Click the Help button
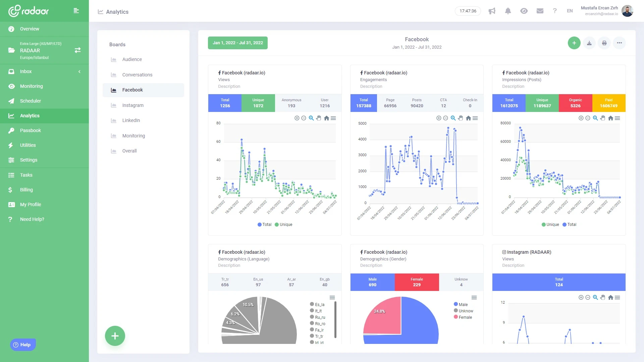Screen dimensions: 644x362 click(x=22, y=345)
